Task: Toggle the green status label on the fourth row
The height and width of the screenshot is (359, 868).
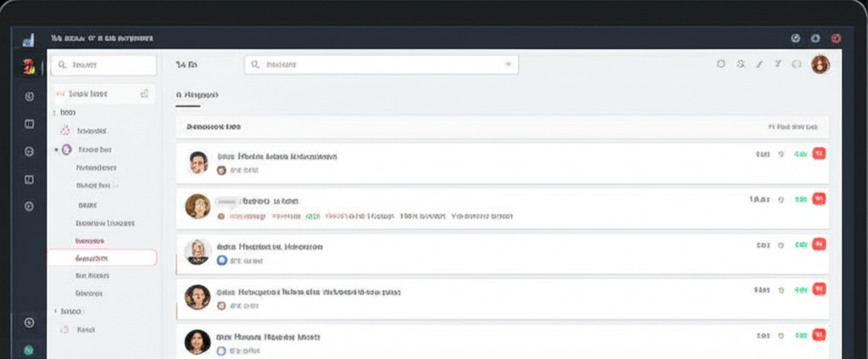Action: pos(800,289)
